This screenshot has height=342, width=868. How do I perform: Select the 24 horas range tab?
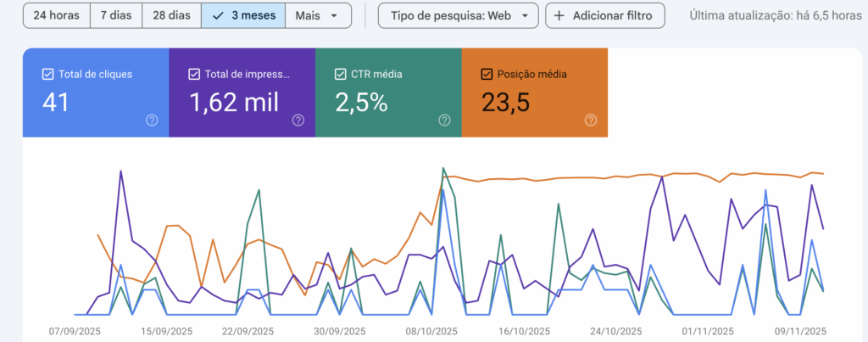click(56, 15)
